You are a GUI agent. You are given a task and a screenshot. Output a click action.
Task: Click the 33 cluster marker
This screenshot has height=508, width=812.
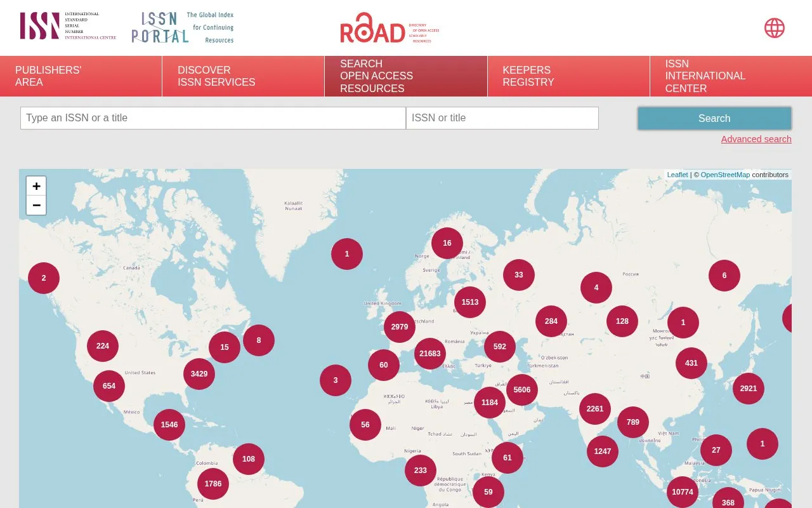click(519, 275)
